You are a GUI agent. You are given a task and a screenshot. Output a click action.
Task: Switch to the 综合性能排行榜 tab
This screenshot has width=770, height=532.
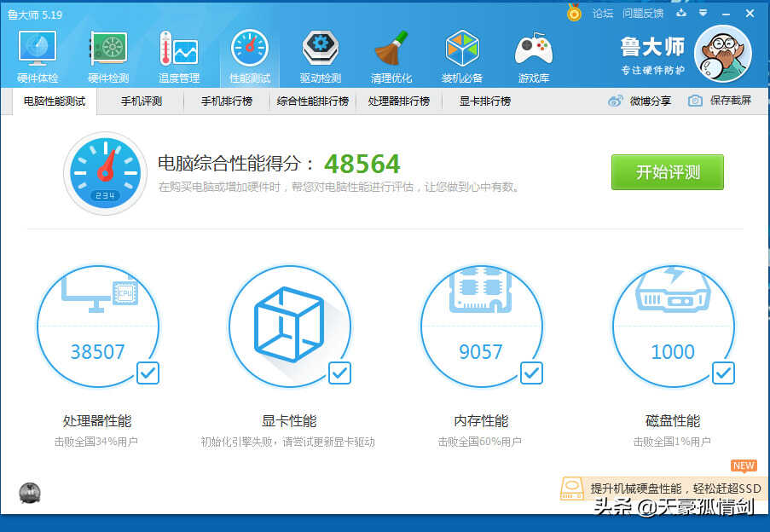tap(312, 101)
